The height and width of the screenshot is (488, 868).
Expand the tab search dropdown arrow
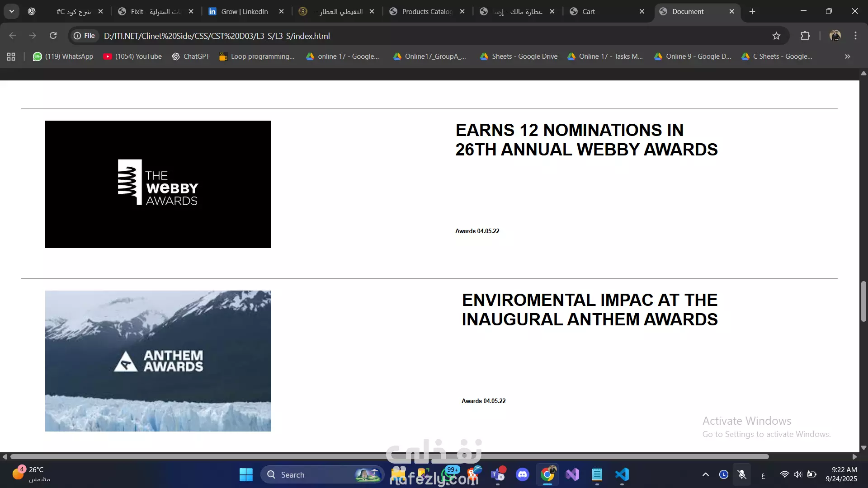(x=12, y=11)
